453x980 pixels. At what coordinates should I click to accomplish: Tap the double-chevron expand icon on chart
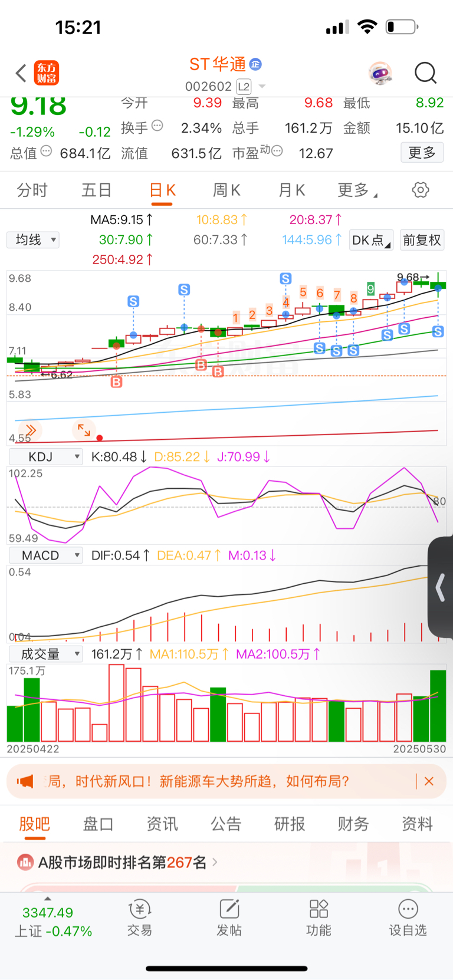pos(30,430)
